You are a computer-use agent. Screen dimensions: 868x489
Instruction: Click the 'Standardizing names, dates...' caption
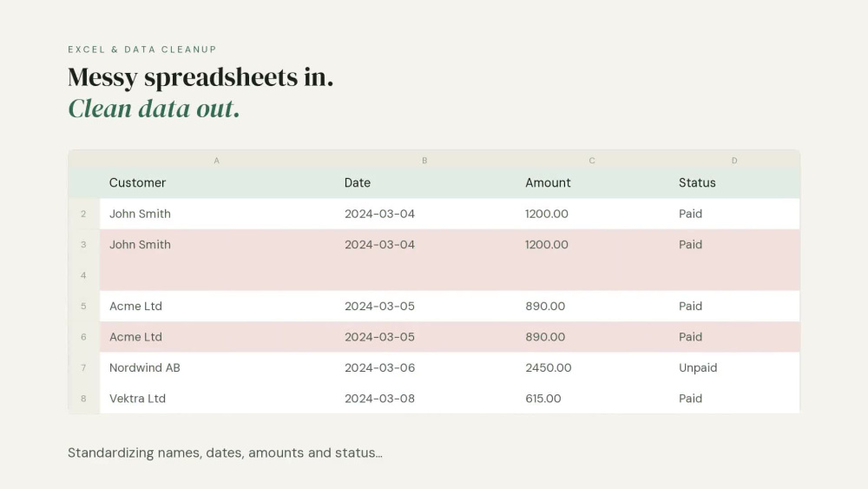(x=225, y=453)
